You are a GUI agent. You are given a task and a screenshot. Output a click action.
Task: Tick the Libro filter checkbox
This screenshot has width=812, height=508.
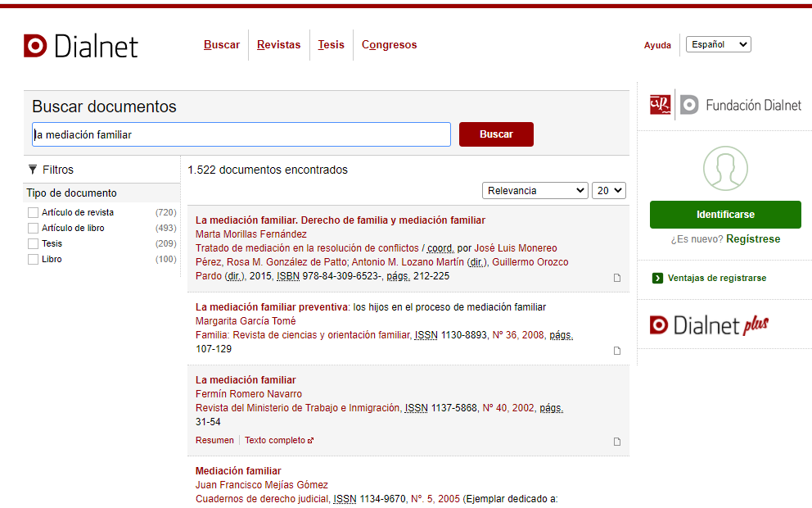34,259
